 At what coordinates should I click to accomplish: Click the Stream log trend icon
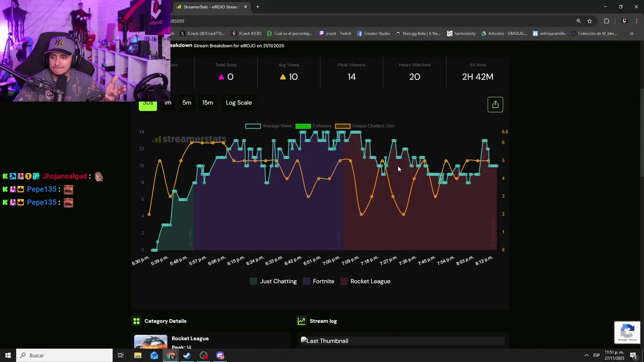coord(301,321)
